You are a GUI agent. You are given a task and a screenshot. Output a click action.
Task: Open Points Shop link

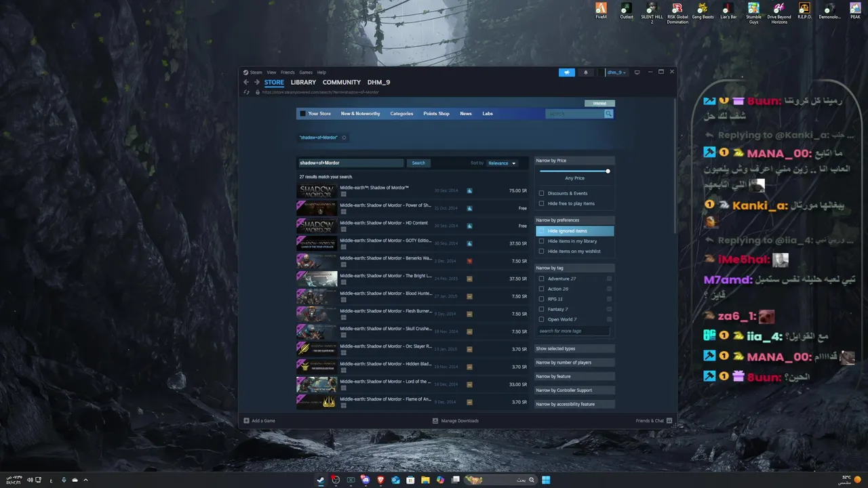[436, 114]
